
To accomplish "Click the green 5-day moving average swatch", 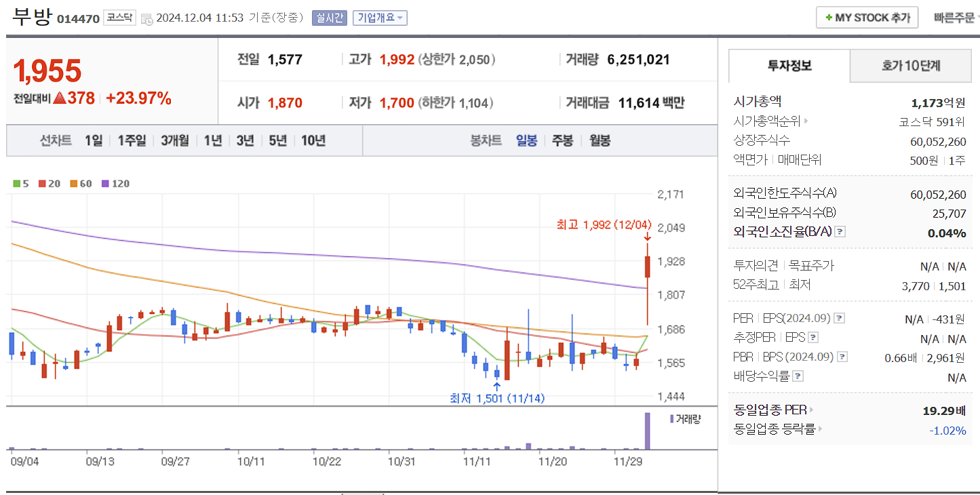I will click(17, 184).
